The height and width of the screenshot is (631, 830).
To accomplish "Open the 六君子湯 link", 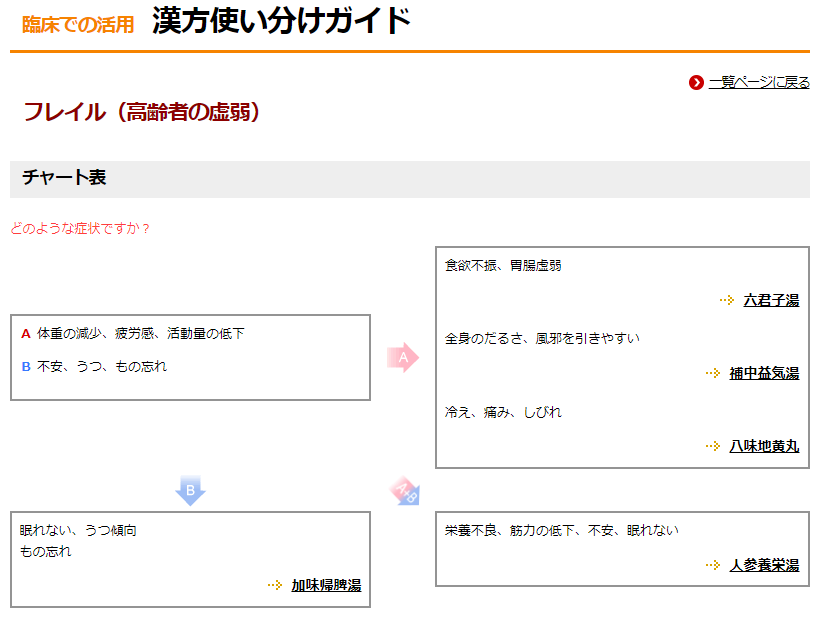I will (x=771, y=300).
